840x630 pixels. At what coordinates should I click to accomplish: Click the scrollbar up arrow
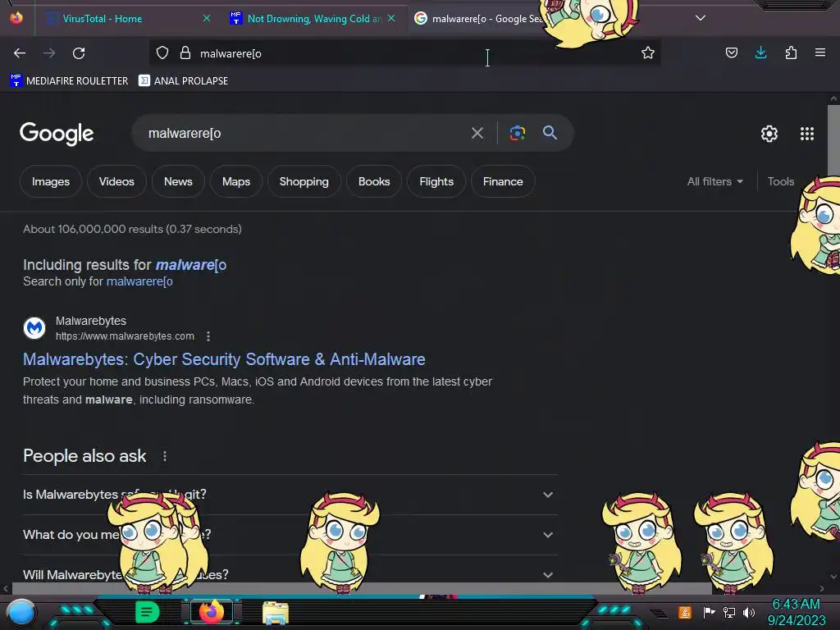[833, 98]
